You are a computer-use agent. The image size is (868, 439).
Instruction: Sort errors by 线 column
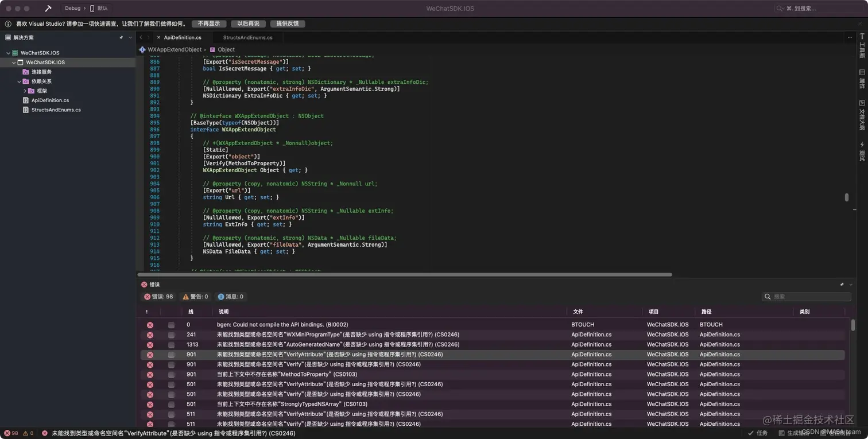pos(191,312)
